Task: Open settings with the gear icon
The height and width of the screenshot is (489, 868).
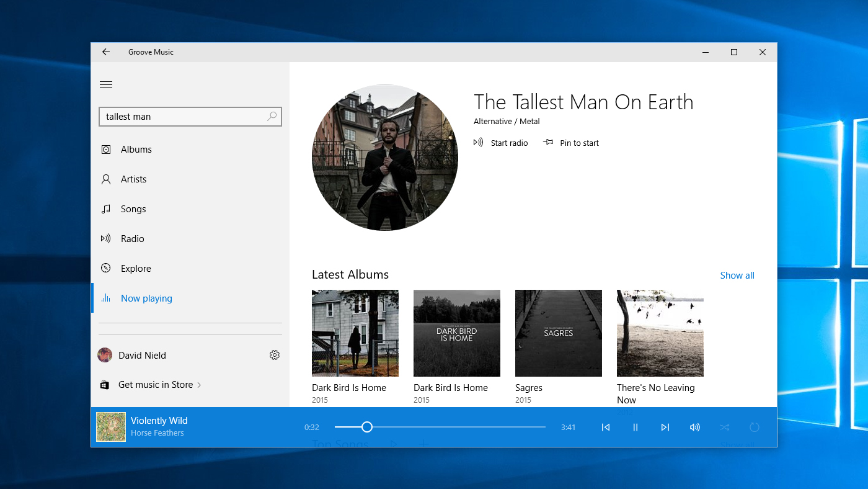Action: 275,355
